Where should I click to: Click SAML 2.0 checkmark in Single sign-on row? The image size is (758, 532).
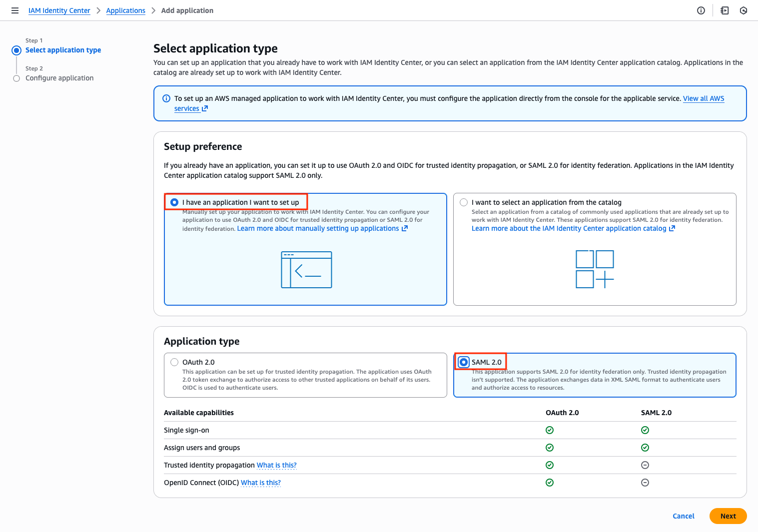pos(645,430)
